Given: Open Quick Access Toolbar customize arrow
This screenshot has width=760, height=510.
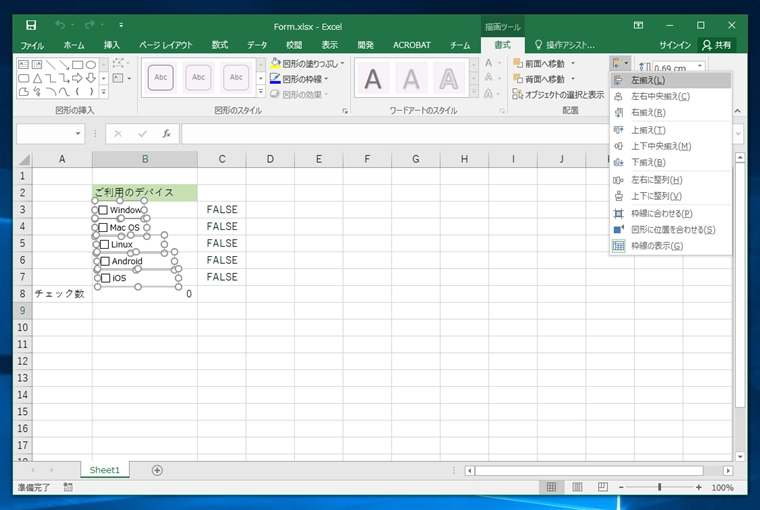Looking at the screenshot, I should 121,25.
